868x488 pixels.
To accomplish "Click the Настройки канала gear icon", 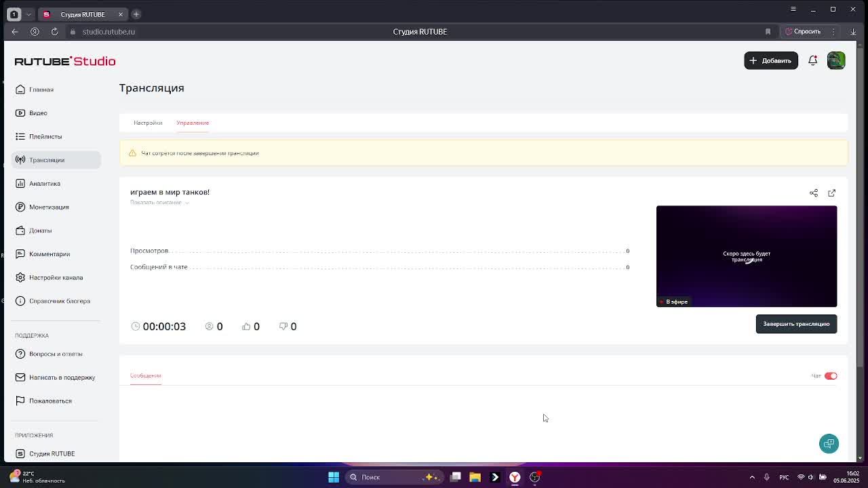I will (20, 277).
